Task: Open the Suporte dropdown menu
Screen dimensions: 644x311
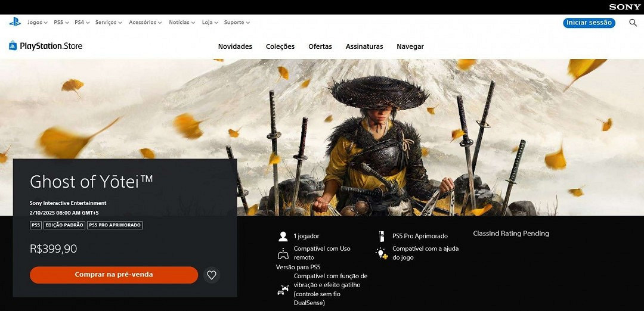Action: 236,23
